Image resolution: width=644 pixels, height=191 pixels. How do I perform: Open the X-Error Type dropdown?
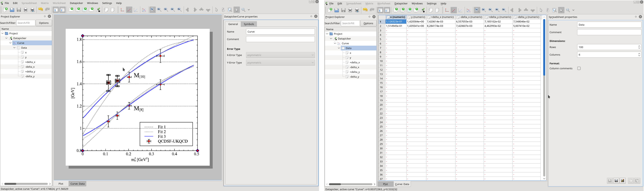click(280, 55)
